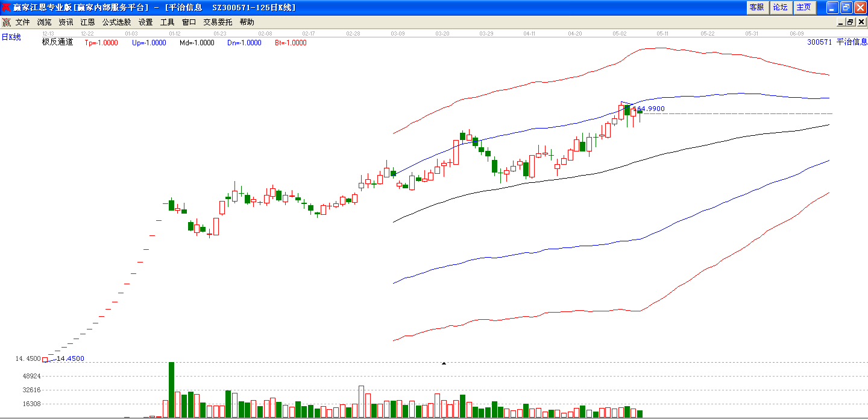The image size is (868, 420).
Task: Minimize the main application window
Action: coord(832,7)
